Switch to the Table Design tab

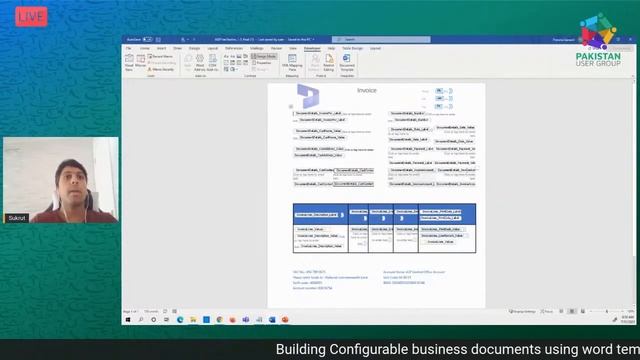tap(352, 48)
